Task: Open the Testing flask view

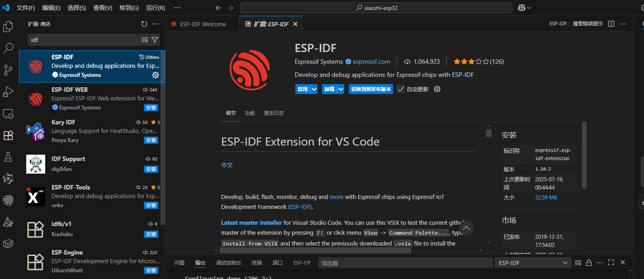Action: (x=8, y=157)
